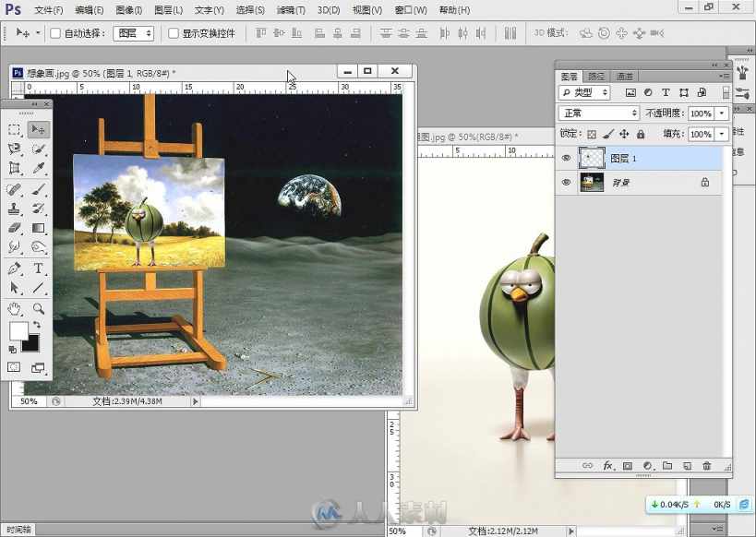Create a new fill or adjustment layer
Viewport: 756px width, 537px height.
click(647, 466)
